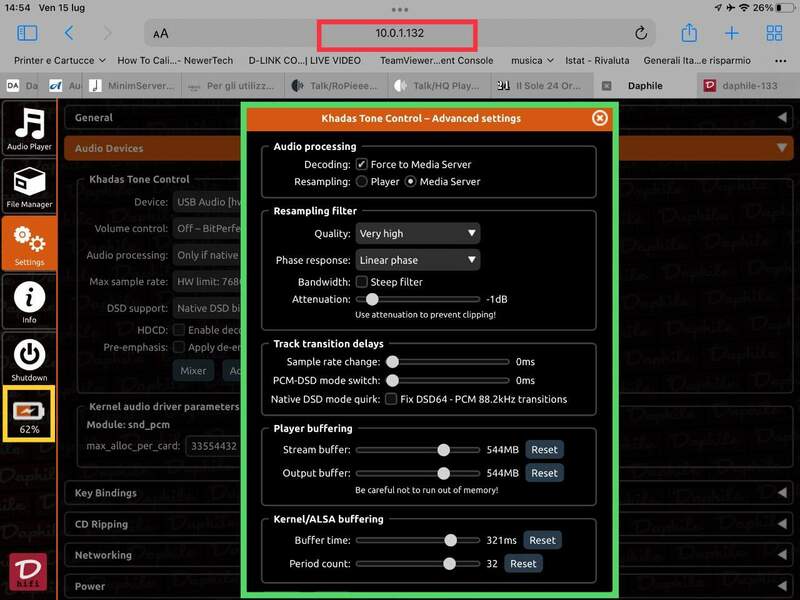
Task: Open the Audio Player sidebar icon
Action: [x=29, y=129]
